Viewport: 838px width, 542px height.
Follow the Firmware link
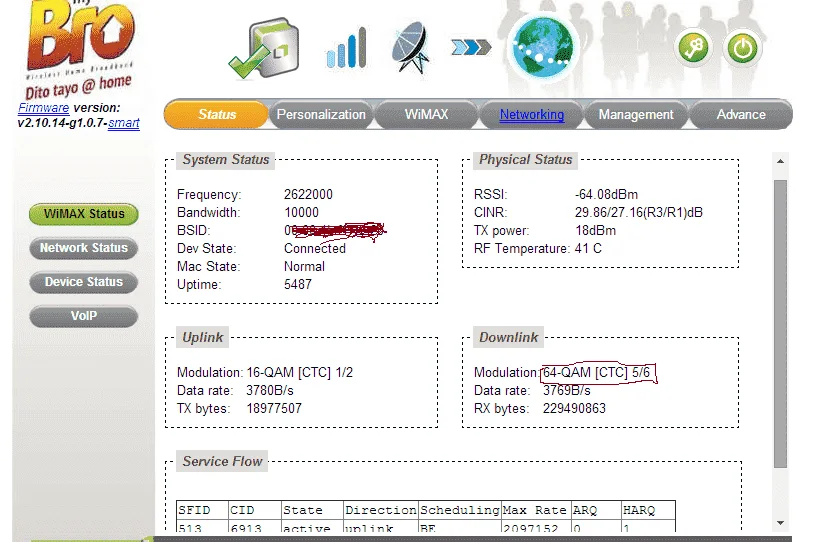[x=44, y=108]
